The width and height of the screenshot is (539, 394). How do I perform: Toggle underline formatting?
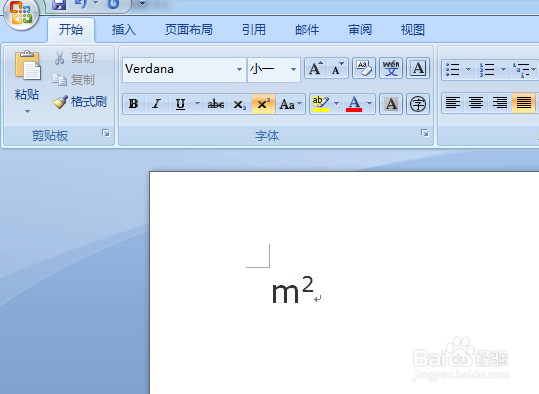click(x=180, y=104)
